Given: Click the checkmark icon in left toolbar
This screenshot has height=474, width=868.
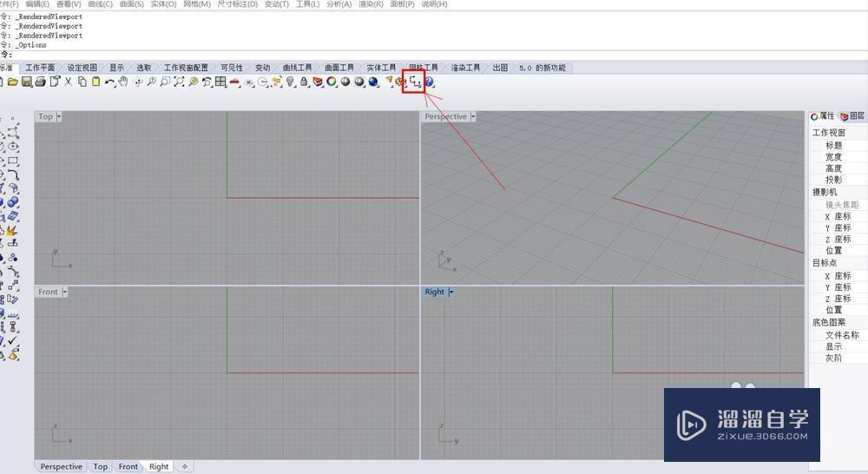Looking at the screenshot, I should 13,341.
